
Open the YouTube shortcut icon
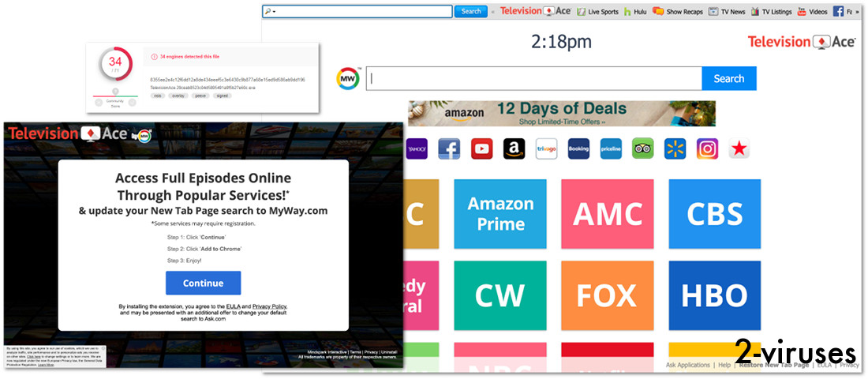(481, 149)
